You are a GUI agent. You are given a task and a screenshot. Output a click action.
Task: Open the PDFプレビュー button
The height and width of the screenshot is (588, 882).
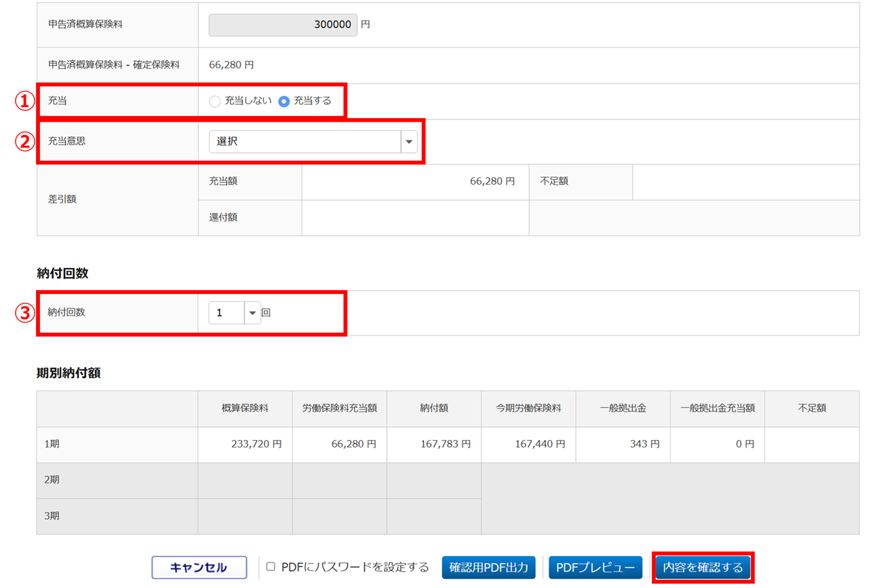click(x=595, y=568)
